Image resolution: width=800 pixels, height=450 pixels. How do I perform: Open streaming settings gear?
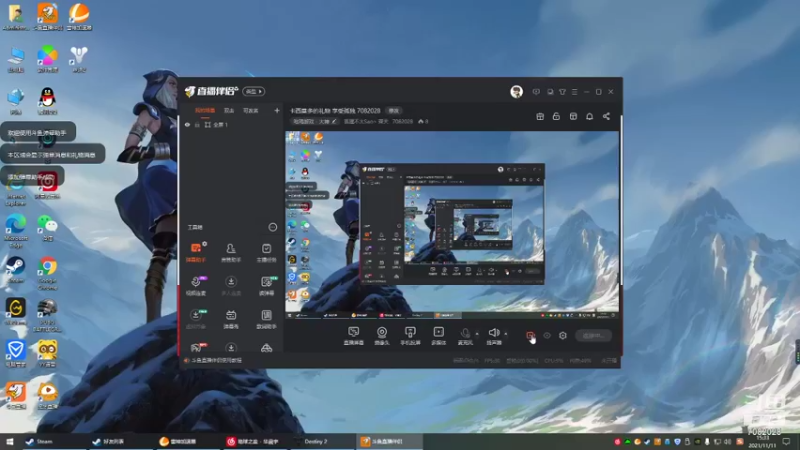(563, 336)
